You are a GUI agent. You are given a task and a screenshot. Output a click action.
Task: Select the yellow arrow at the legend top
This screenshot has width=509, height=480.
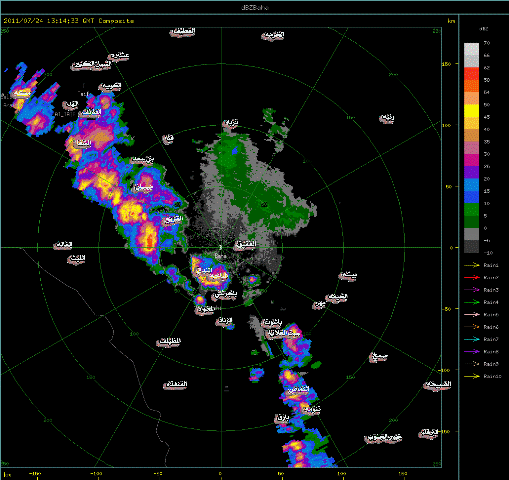[472, 265]
